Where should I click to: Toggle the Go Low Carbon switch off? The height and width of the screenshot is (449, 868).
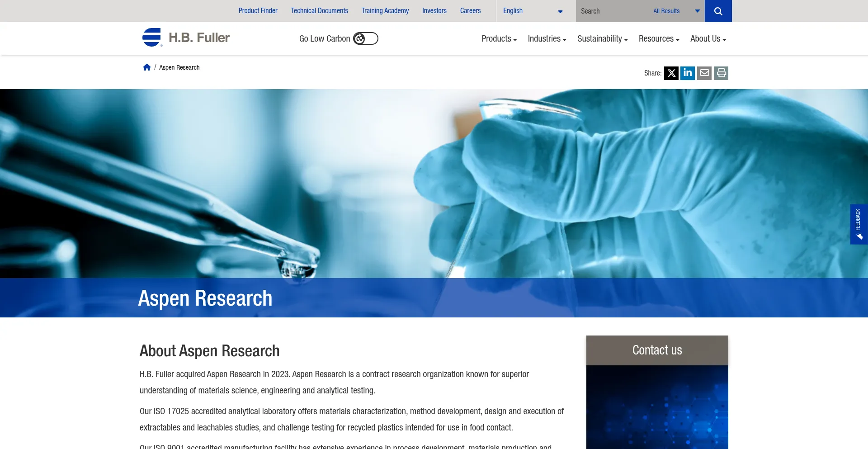(366, 38)
